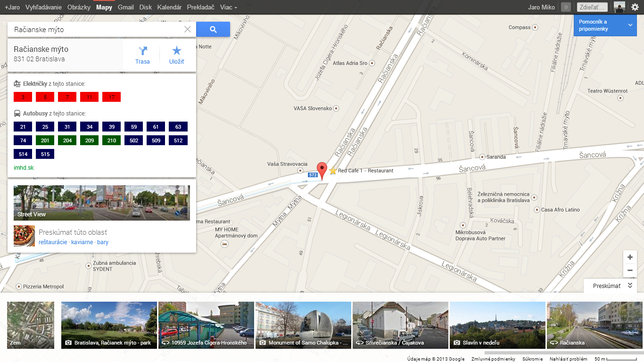Click the MY HOME lodging icon on map
644x362 pixels.
[x=225, y=244]
